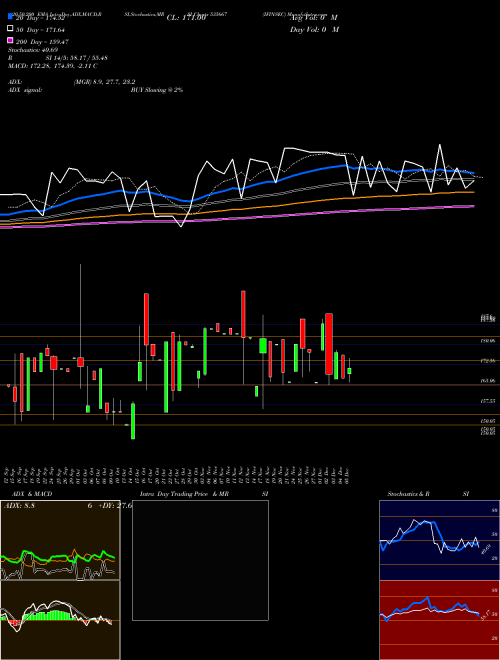This screenshot has width=500, height=660.
Task: Click the magenta 200 Day legend swatch
Action: (x=10, y=40)
